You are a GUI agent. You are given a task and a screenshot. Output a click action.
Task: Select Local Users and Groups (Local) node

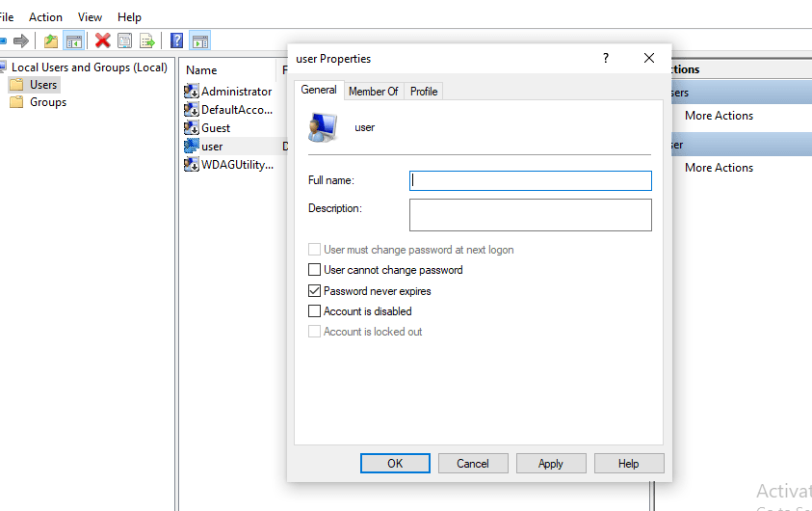click(90, 67)
